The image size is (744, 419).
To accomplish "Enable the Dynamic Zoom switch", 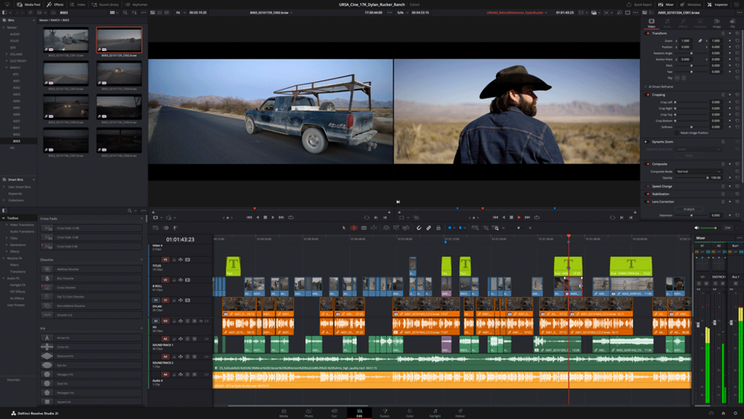I will (646, 141).
